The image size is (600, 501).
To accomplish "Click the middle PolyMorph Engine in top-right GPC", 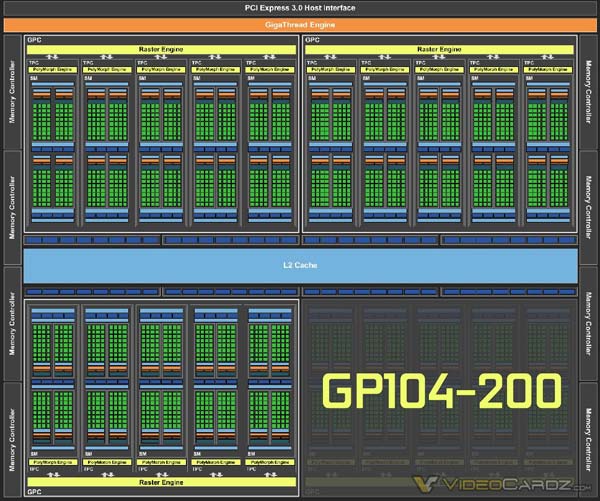I will (439, 70).
